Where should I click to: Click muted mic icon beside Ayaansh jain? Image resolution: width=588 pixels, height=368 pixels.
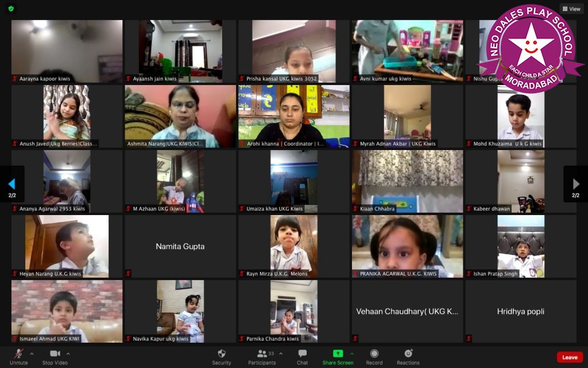pos(129,78)
